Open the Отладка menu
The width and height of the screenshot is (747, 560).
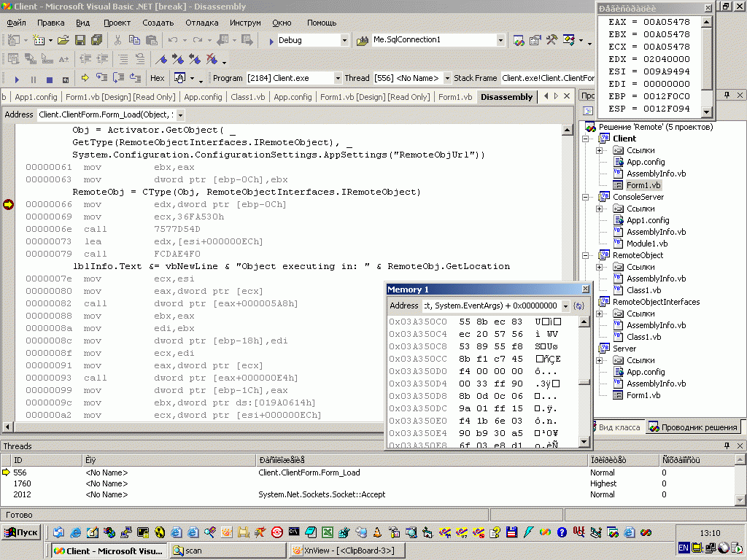[201, 23]
